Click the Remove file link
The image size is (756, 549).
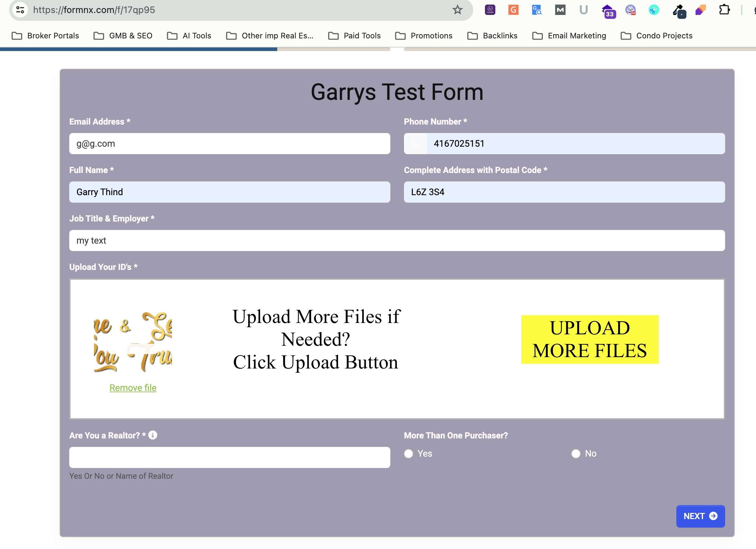133,388
